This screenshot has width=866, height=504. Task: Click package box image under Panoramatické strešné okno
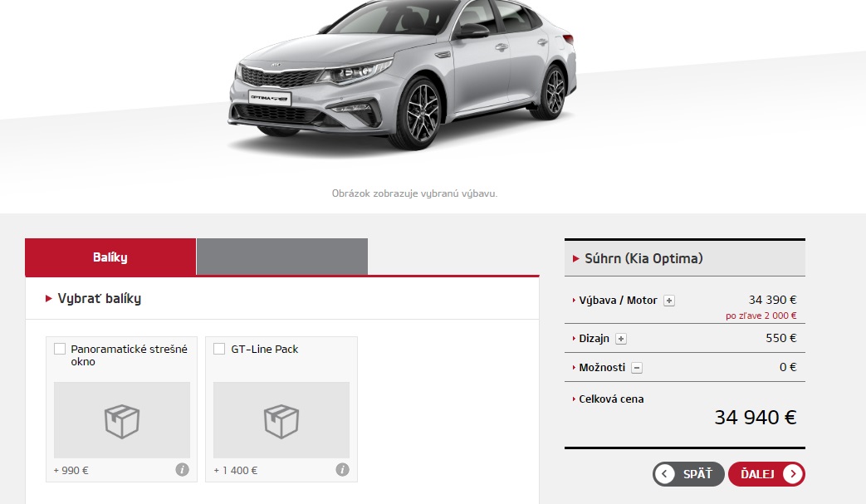click(x=122, y=420)
